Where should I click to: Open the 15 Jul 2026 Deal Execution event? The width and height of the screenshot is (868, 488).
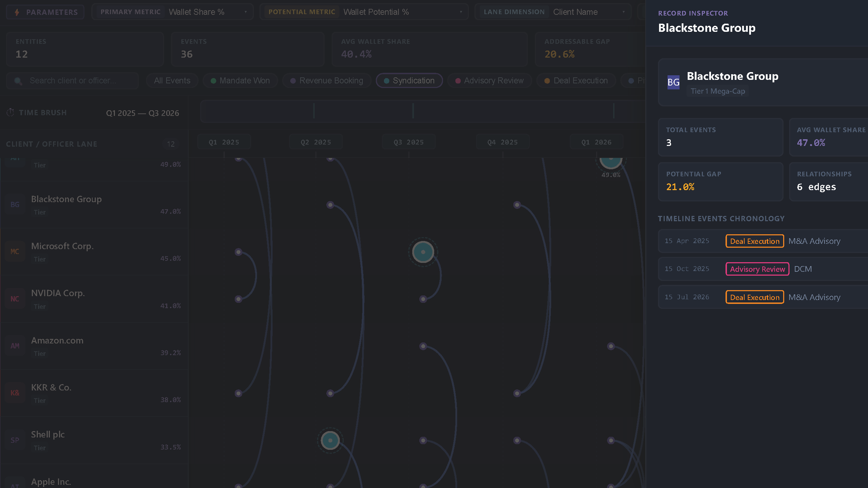point(763,297)
